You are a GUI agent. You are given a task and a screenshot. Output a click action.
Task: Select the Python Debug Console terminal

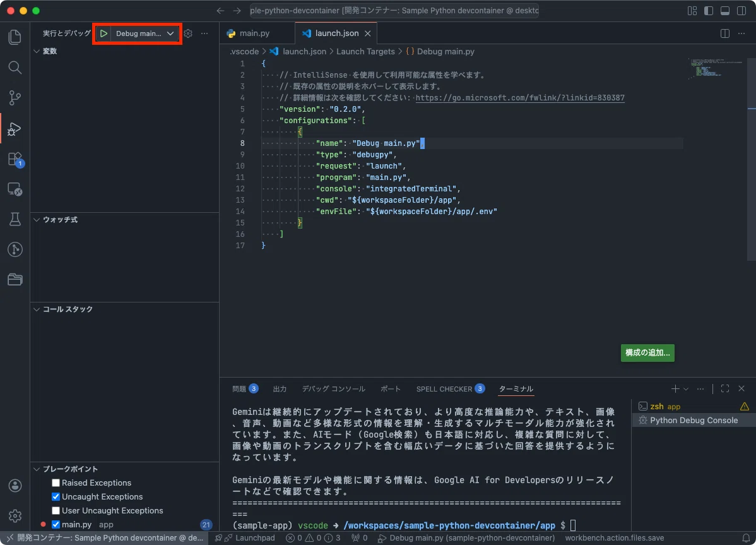[x=694, y=420]
